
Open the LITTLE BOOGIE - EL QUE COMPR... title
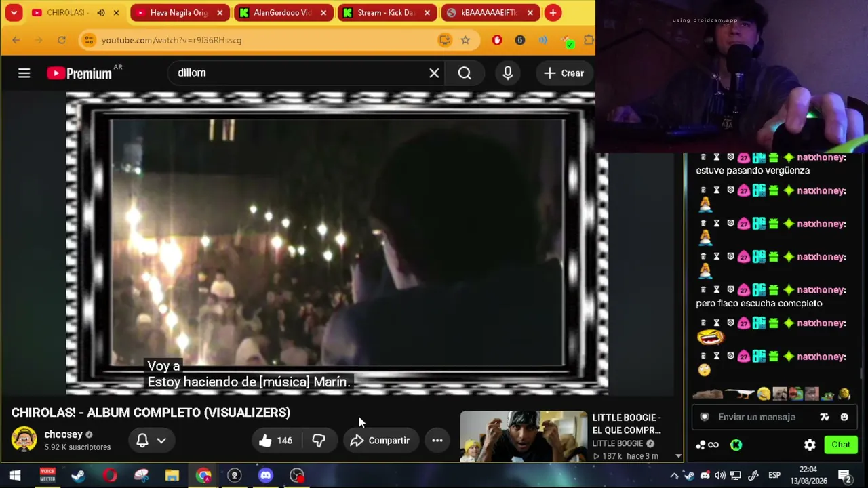[627, 424]
